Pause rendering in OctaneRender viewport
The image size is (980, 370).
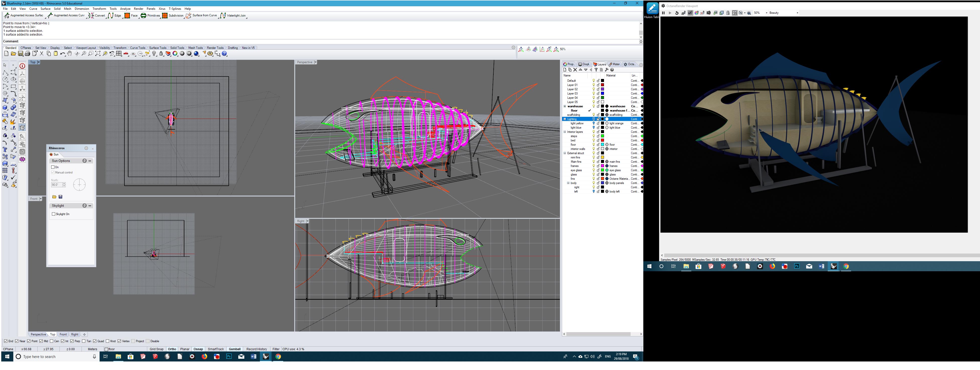click(663, 13)
